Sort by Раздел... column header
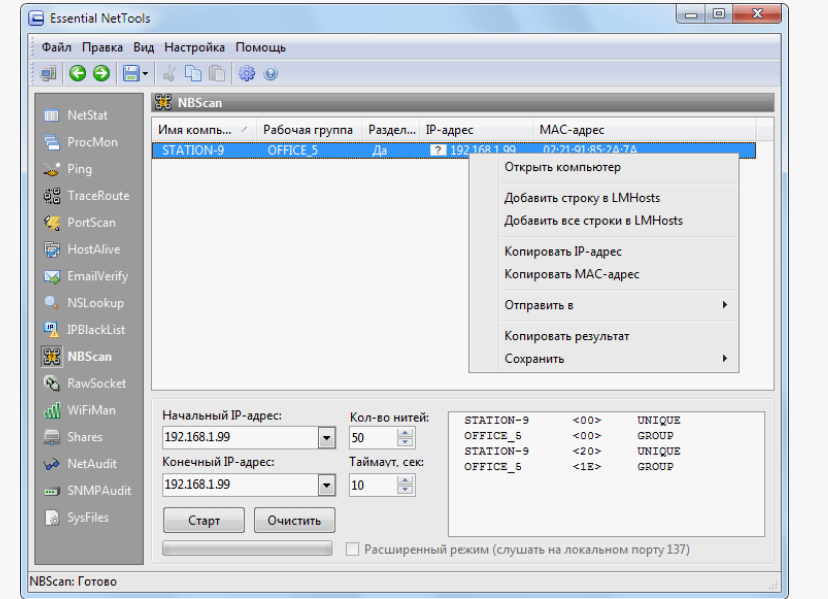 [x=391, y=130]
